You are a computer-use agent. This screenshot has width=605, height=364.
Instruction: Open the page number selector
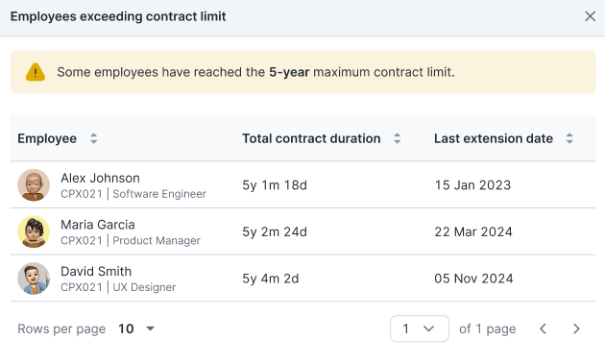tap(420, 328)
